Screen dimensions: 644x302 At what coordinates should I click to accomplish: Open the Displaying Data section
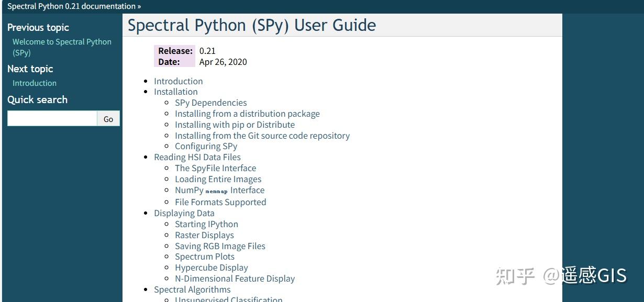[184, 213]
